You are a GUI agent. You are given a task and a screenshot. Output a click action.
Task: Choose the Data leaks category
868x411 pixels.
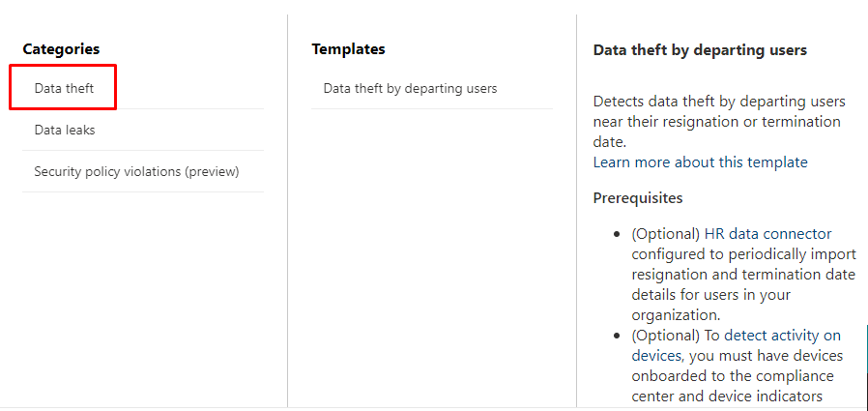65,130
